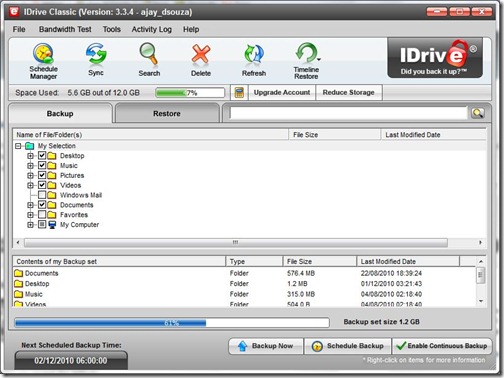Open Timeline Restore

point(306,61)
